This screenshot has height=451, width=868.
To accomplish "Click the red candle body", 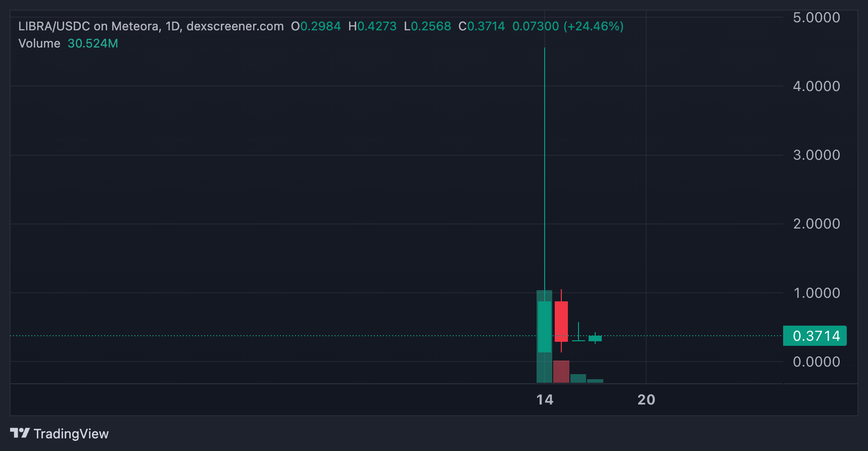I will [561, 321].
